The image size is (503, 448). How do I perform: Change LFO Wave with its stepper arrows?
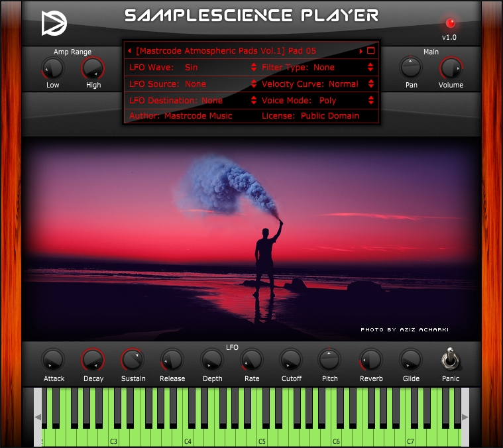pyautogui.click(x=254, y=67)
